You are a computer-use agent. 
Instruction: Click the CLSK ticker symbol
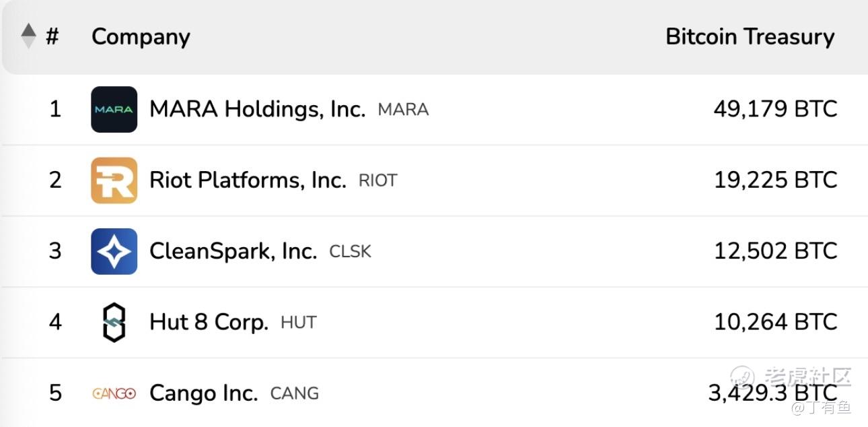[x=350, y=252]
